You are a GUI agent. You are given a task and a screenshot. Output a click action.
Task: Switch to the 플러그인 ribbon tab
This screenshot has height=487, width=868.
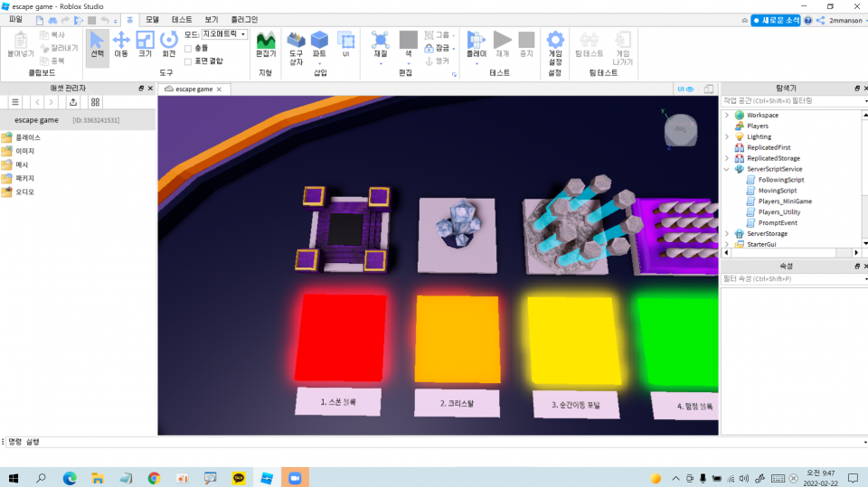[x=244, y=19]
